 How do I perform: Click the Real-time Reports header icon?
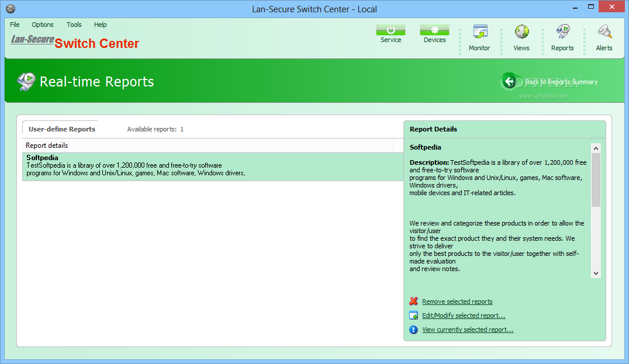pyautogui.click(x=26, y=81)
